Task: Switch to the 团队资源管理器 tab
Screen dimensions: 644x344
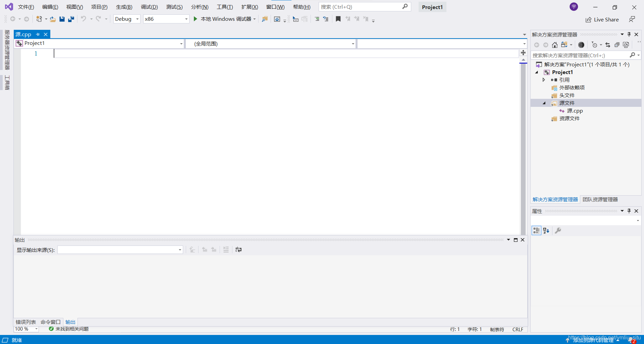Action: coord(600,199)
